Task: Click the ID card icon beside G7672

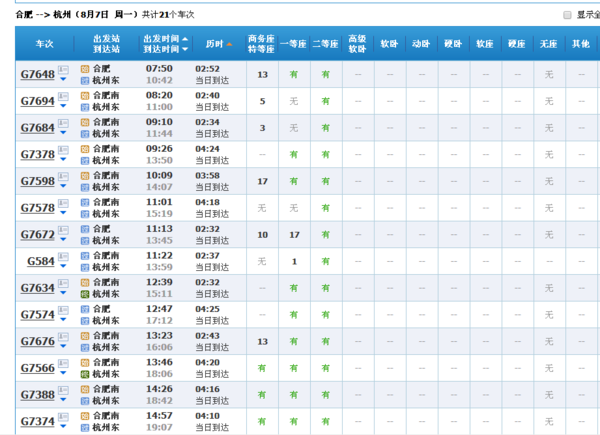Action: click(63, 230)
